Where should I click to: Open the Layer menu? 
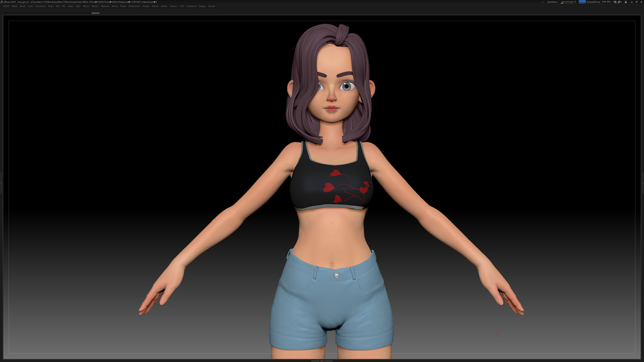click(70, 6)
